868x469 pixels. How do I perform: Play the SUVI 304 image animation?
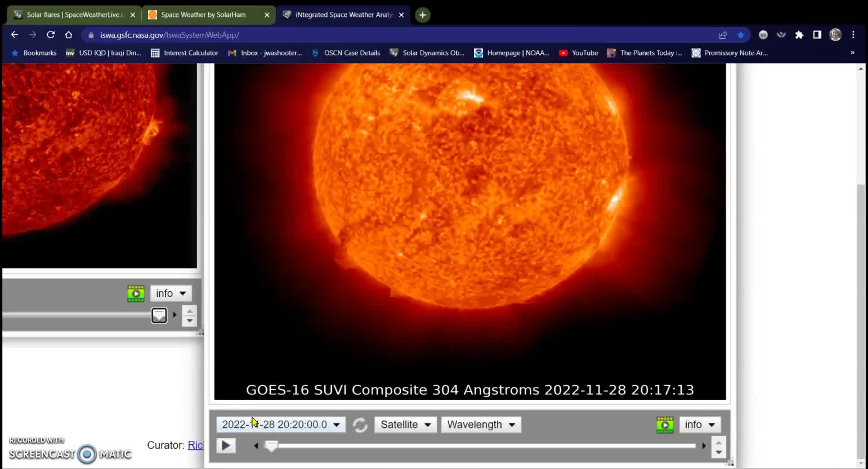pyautogui.click(x=226, y=445)
